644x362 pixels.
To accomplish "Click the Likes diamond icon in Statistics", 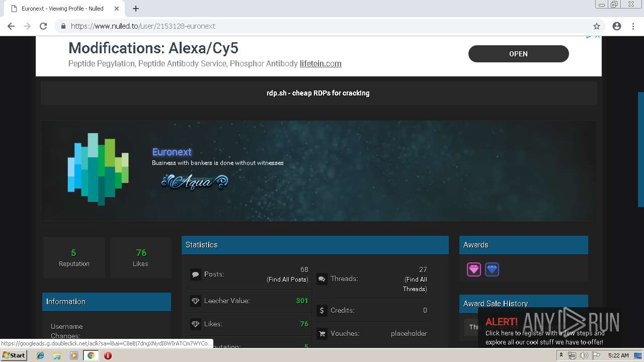I will 195,324.
